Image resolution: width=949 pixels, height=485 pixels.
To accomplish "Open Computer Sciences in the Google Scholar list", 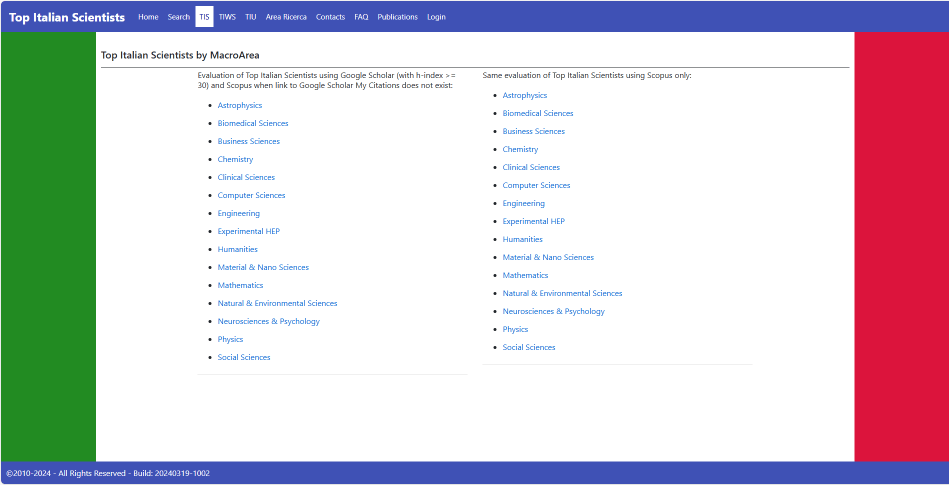I will tap(251, 196).
